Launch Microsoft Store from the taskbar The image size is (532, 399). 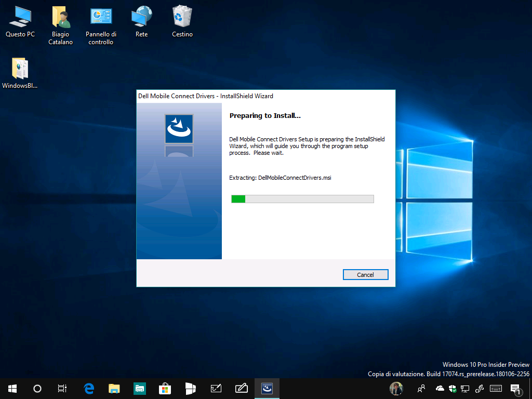[165, 389]
